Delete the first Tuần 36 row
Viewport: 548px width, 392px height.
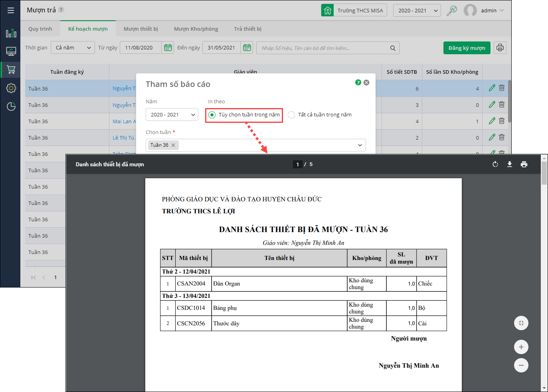pos(502,88)
